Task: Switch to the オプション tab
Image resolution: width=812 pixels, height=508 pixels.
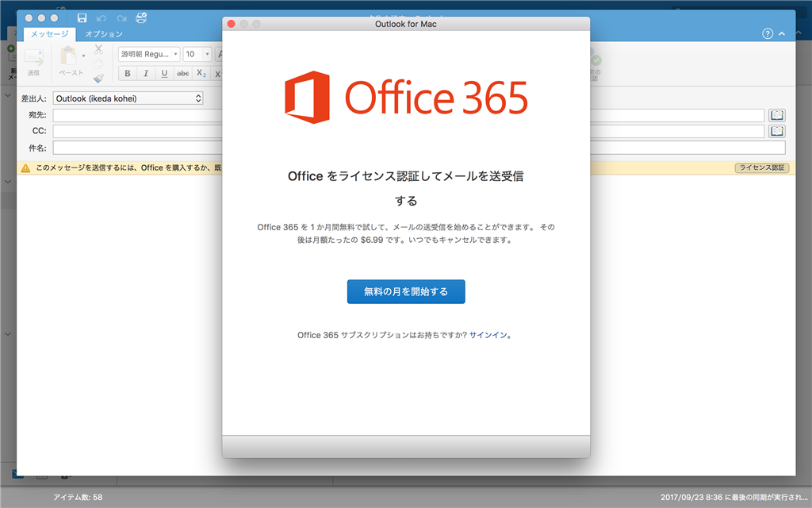Action: point(104,34)
